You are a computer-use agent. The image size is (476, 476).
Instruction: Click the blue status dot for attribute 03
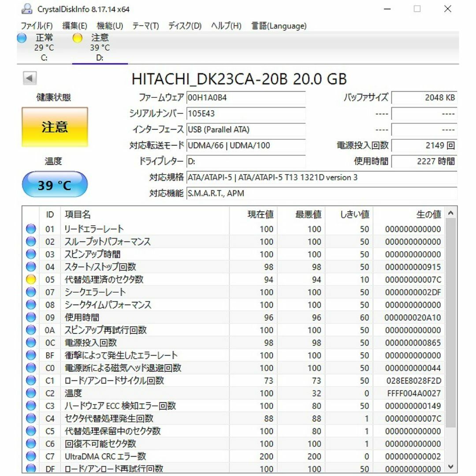point(31,254)
